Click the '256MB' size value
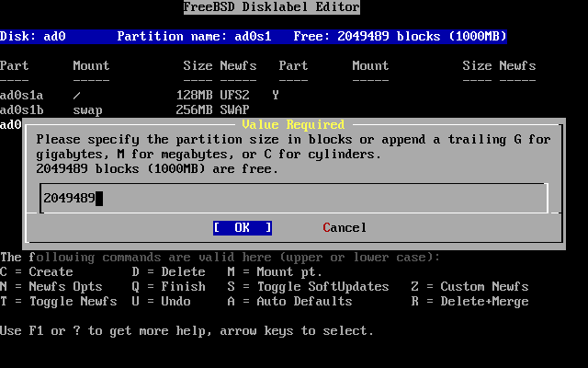This screenshot has height=368, width=588. point(194,110)
